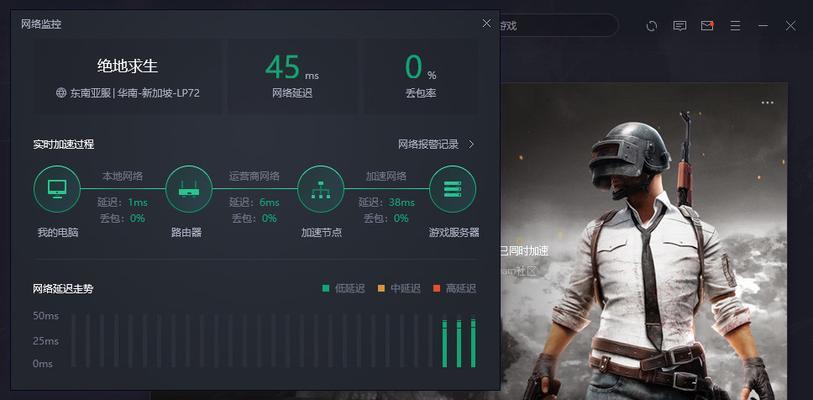The height and width of the screenshot is (400, 813).
Task: Click the 网络延迟走势 section heading
Action: (63, 289)
